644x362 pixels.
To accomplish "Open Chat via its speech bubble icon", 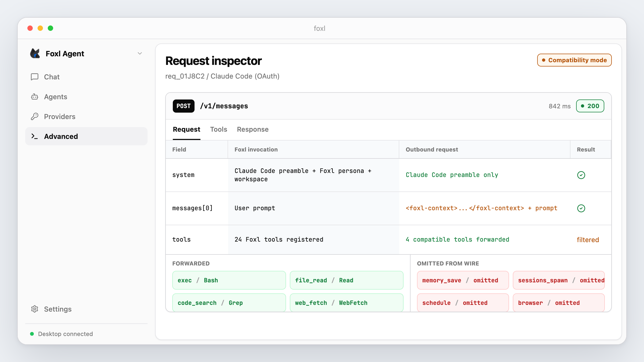I will (x=35, y=77).
